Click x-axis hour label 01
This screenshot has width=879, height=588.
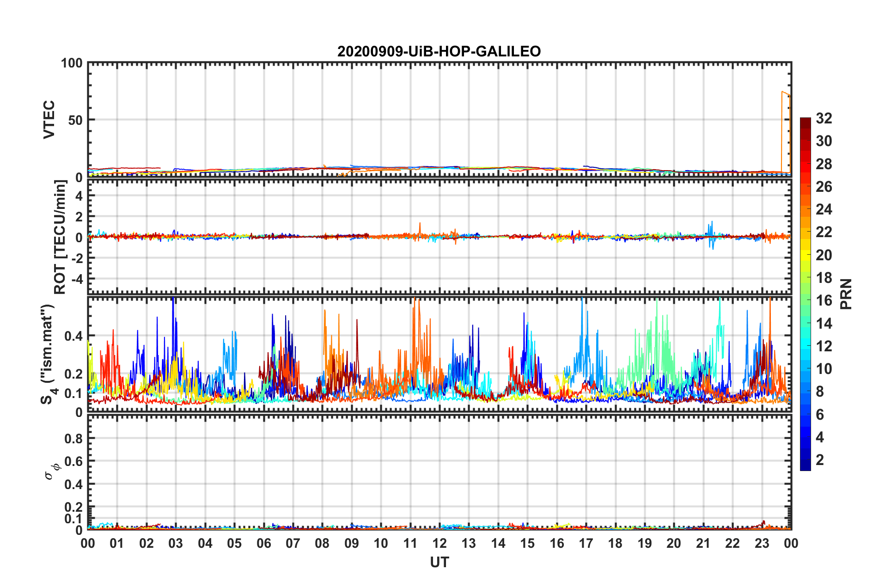pyautogui.click(x=117, y=543)
